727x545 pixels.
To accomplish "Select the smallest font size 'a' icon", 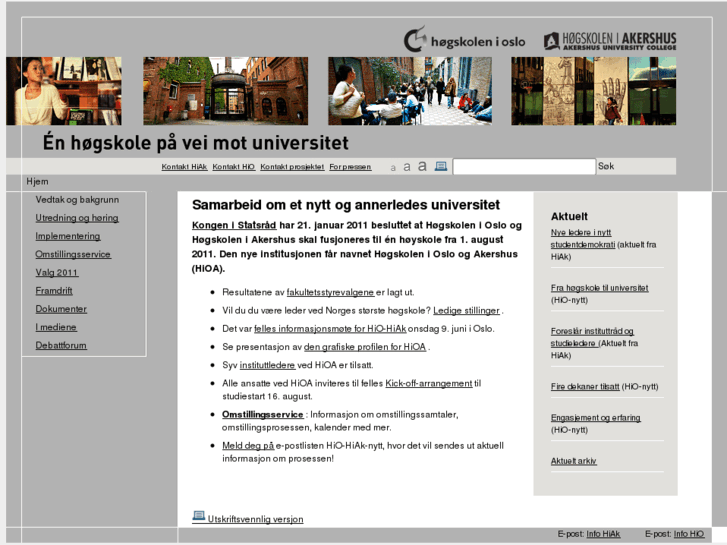I will tap(393, 167).
